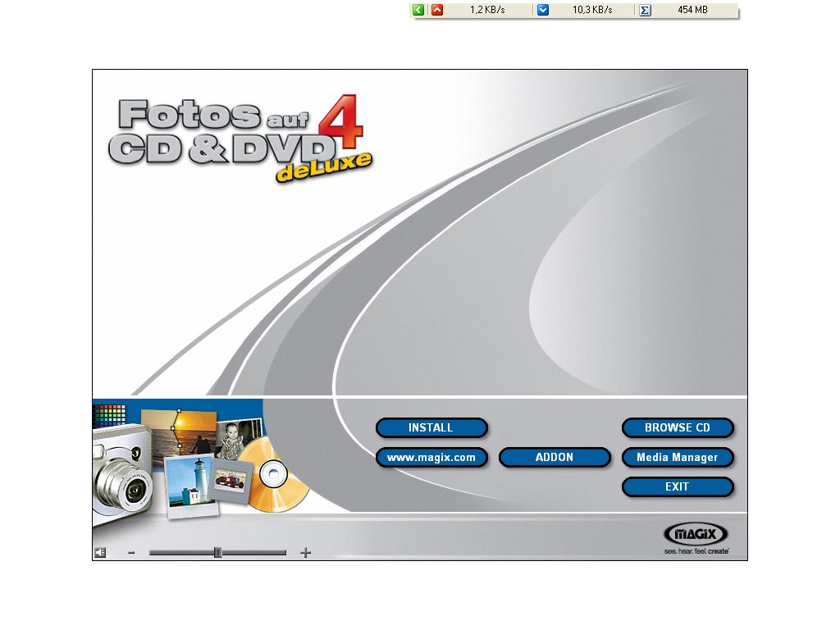Viewport: 840px width, 630px height.
Task: Click the MAGIX logo
Action: tap(696, 535)
